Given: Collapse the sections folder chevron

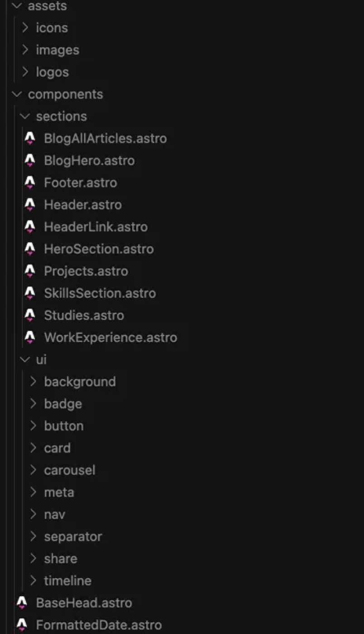Looking at the screenshot, I should (25, 117).
